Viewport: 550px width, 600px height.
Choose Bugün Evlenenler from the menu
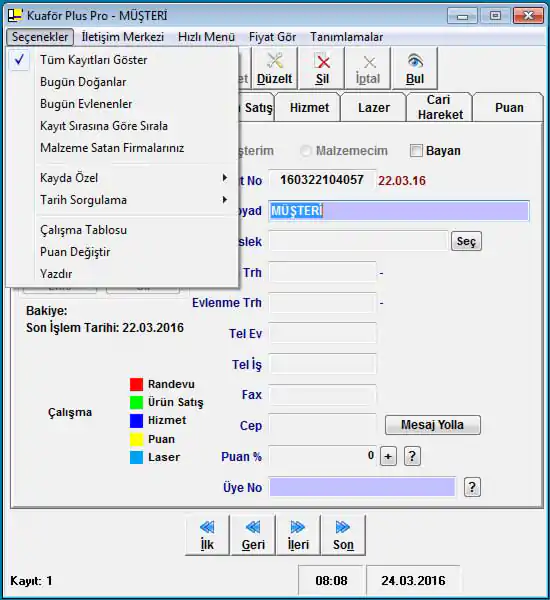coord(122,104)
